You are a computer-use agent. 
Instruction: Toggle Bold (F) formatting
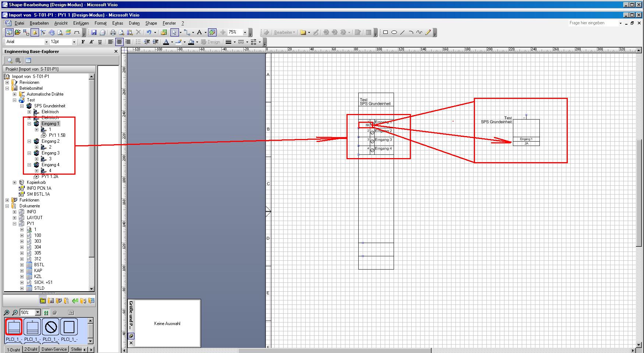(x=83, y=42)
